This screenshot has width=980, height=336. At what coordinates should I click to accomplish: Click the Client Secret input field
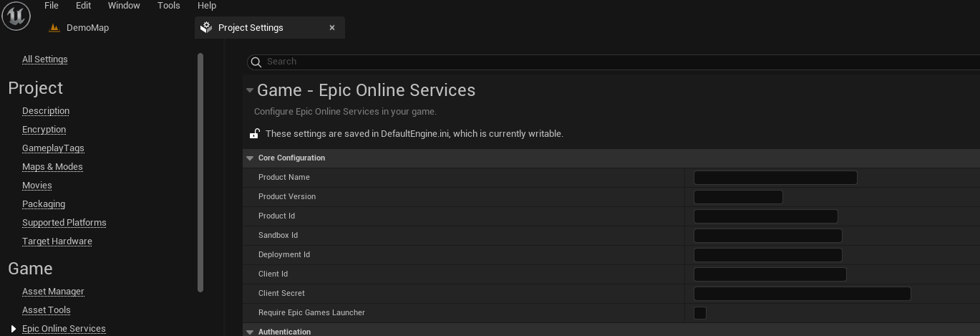click(x=802, y=294)
